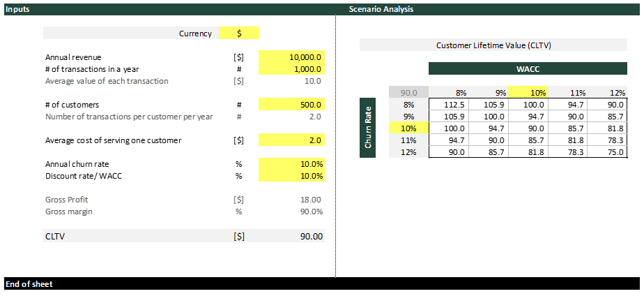Screen dimensions: 644x296
Task: Select 100.0 at 8% churn, 10% WACC
Action: [528, 105]
